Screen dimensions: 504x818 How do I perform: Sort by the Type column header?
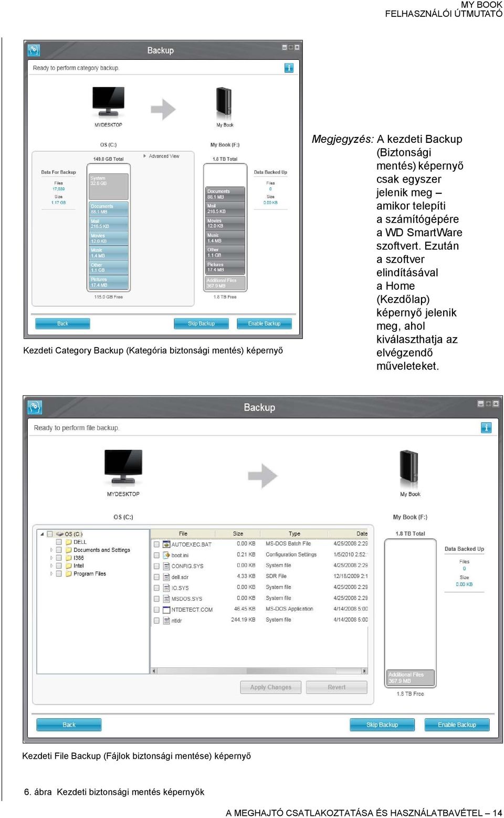pyautogui.click(x=295, y=533)
